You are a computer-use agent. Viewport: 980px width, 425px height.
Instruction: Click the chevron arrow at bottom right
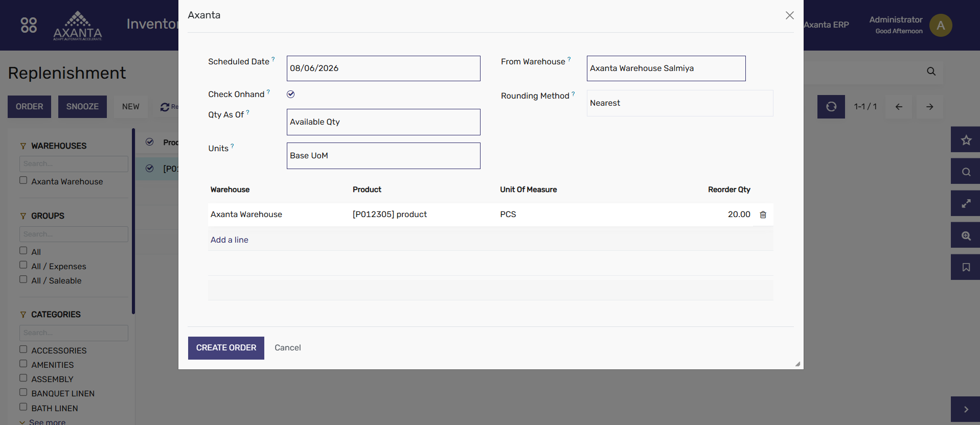click(966, 409)
